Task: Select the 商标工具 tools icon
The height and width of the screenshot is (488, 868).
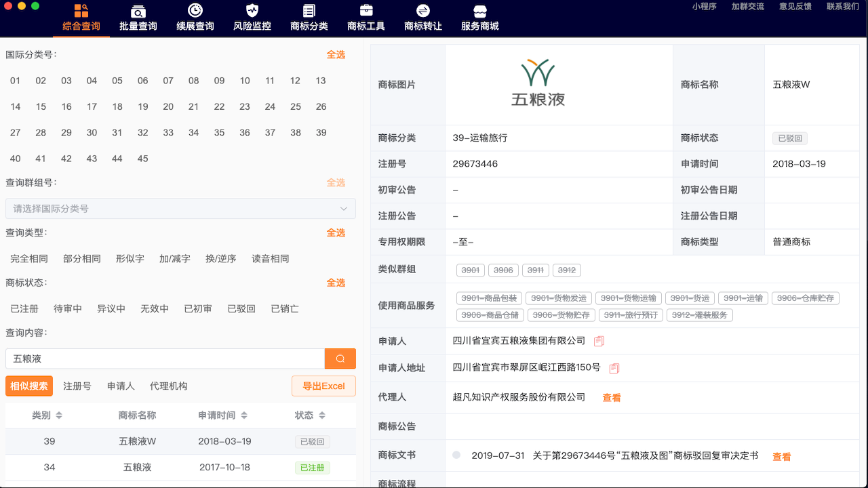Action: coord(366,12)
